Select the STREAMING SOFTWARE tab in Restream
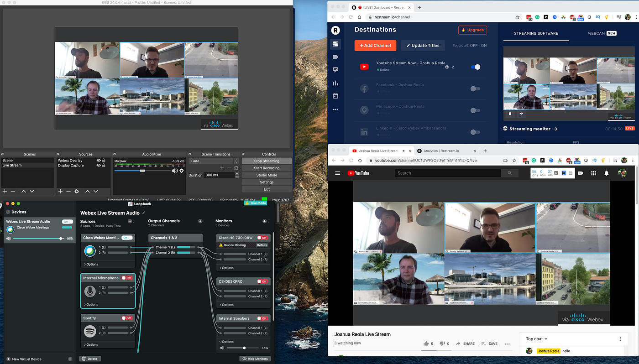 [536, 33]
